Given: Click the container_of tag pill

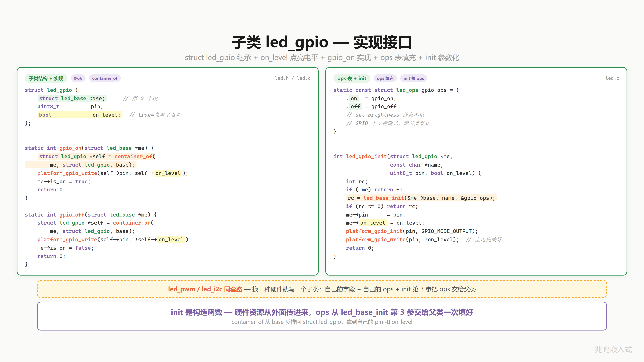Looking at the screenshot, I should click(105, 78).
